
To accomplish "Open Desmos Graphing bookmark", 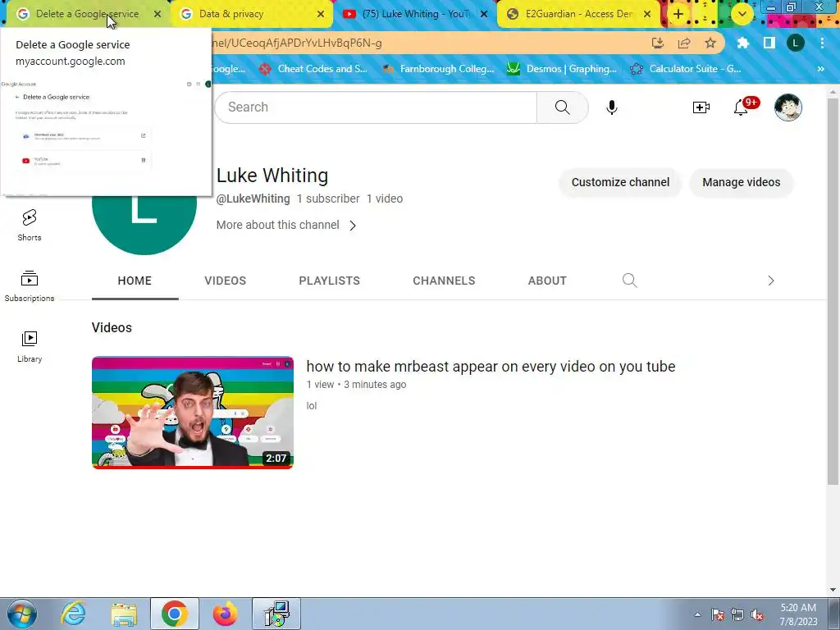I will [x=562, y=69].
